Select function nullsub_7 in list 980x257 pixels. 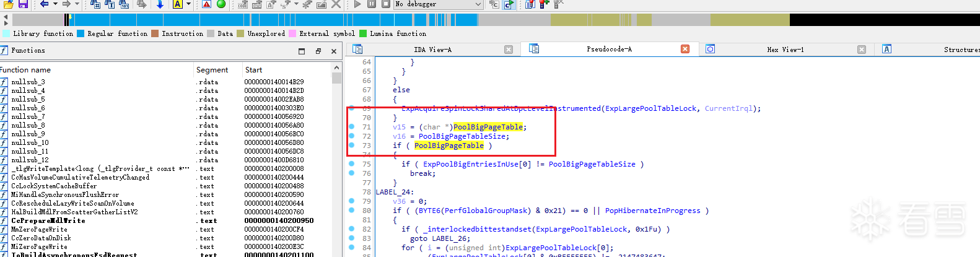click(165, 116)
